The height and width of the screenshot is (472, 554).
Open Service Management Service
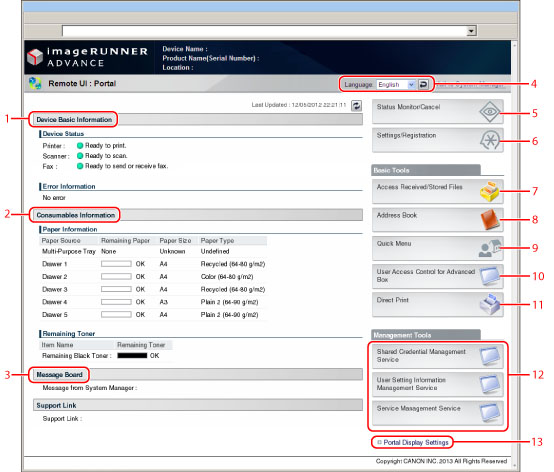coord(437,413)
